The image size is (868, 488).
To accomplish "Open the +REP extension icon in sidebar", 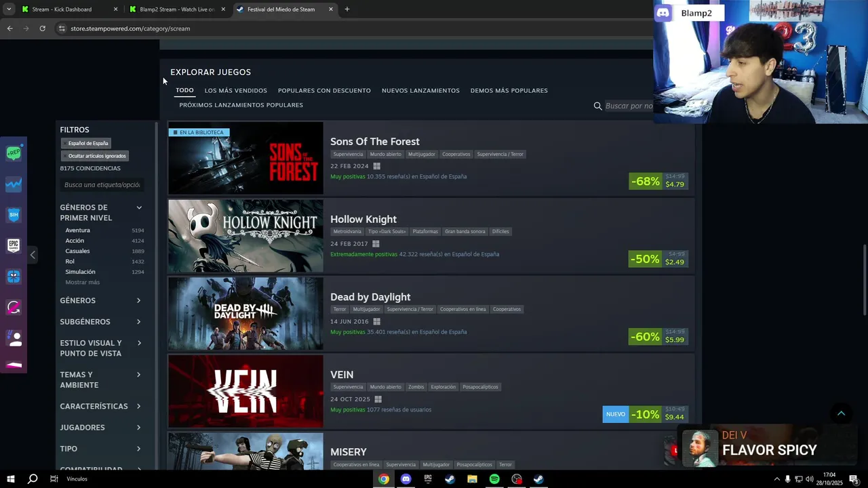I will pos(14,153).
